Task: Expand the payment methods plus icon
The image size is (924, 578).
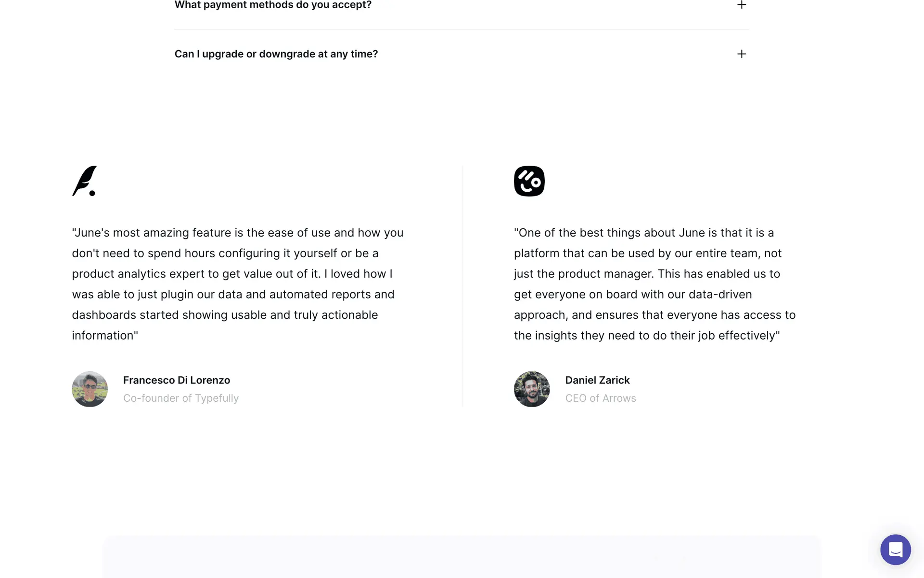Action: click(741, 5)
